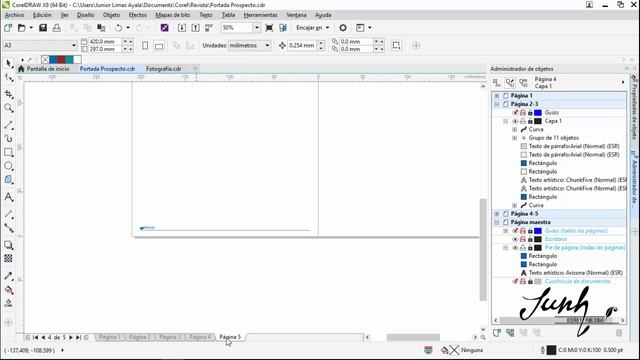
Task: Toggle visibility of Pie de página layer
Action: 515,248
